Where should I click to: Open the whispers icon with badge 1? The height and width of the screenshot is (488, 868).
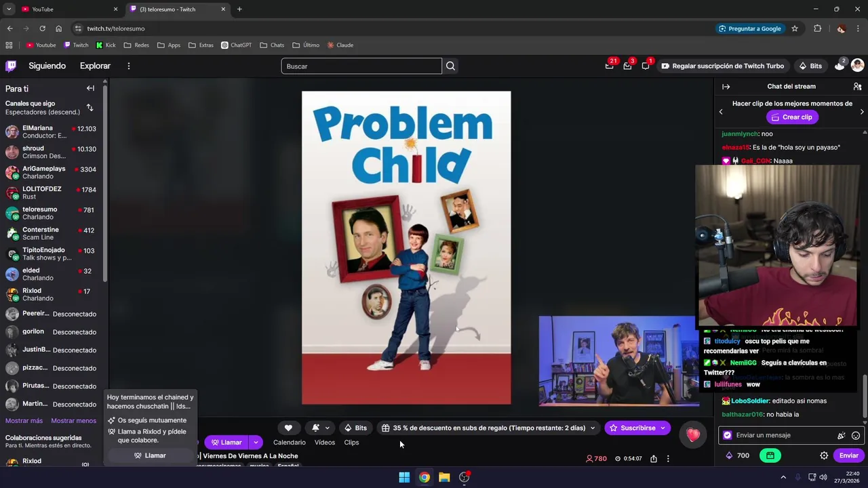pos(646,66)
